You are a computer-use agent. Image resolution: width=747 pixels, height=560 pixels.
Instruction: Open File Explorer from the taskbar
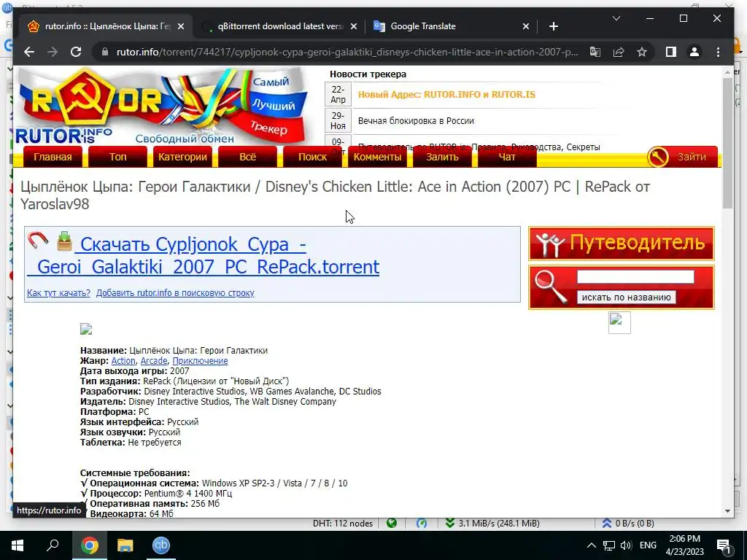click(125, 545)
